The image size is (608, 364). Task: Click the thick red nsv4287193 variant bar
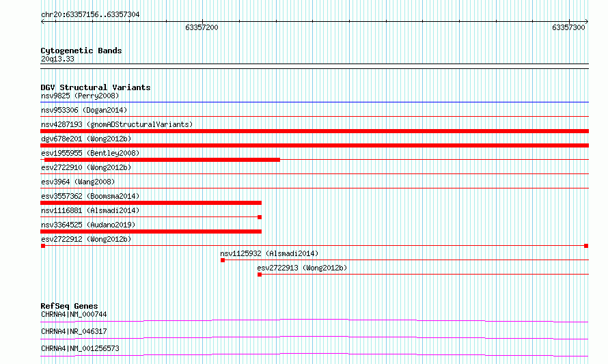coord(314,131)
